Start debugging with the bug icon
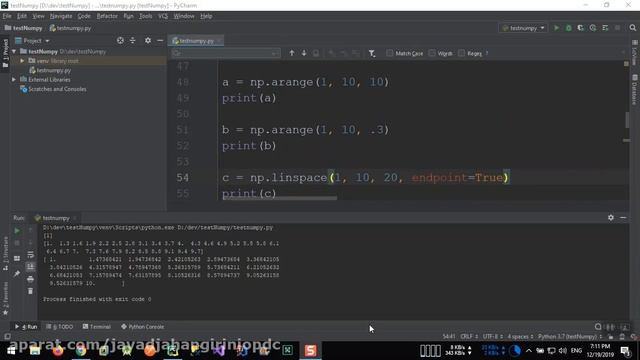640x360 pixels. click(x=569, y=28)
